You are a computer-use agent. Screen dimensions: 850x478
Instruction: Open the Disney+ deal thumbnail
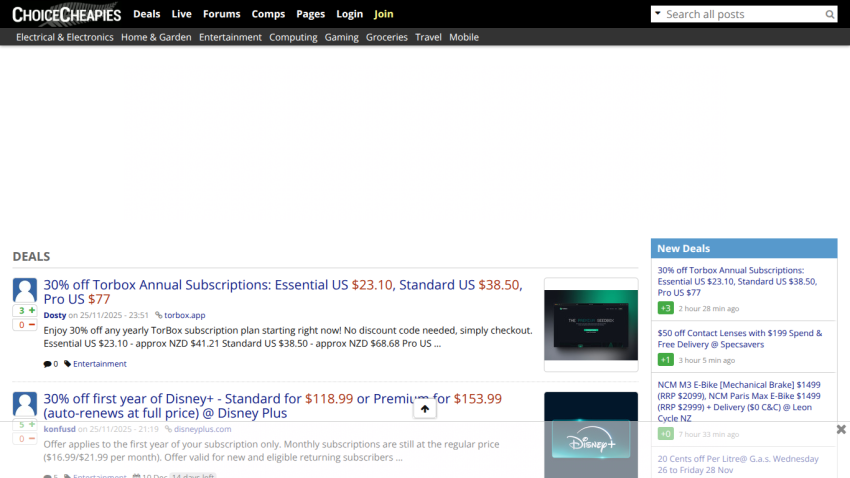pyautogui.click(x=591, y=435)
